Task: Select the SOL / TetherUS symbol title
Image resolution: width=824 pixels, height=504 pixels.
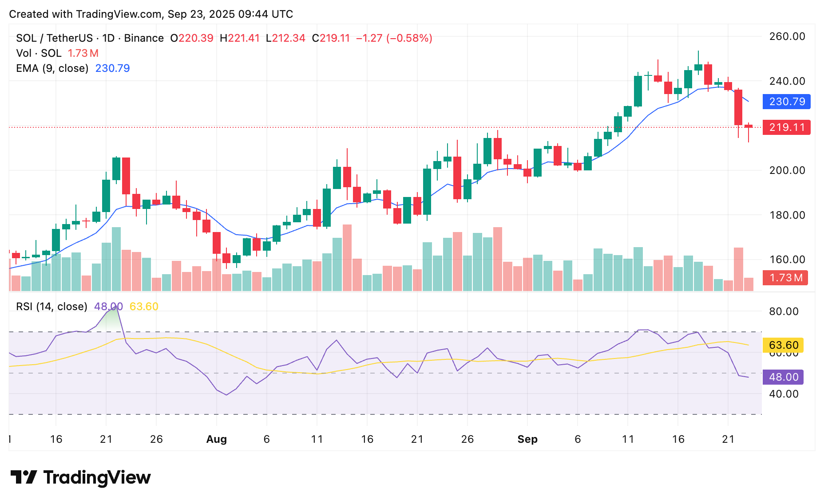Action: [x=54, y=38]
